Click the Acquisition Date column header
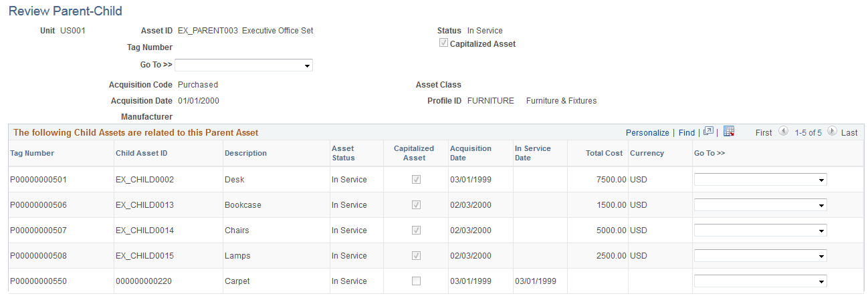 tap(471, 153)
